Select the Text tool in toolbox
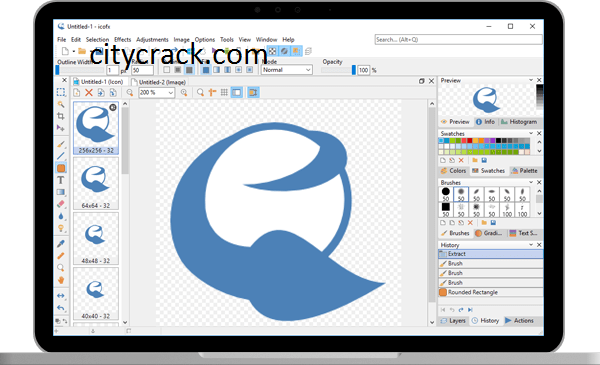Image resolution: width=600 pixels, height=365 pixels. pyautogui.click(x=60, y=180)
